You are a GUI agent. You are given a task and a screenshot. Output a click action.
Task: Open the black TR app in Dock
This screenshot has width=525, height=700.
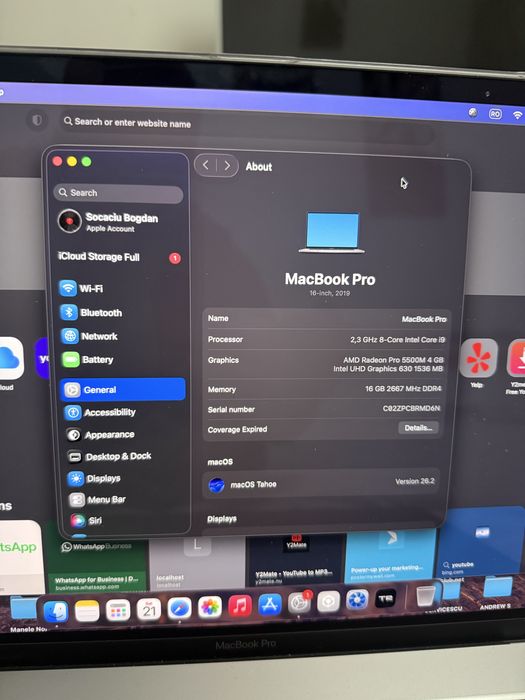[x=386, y=599]
